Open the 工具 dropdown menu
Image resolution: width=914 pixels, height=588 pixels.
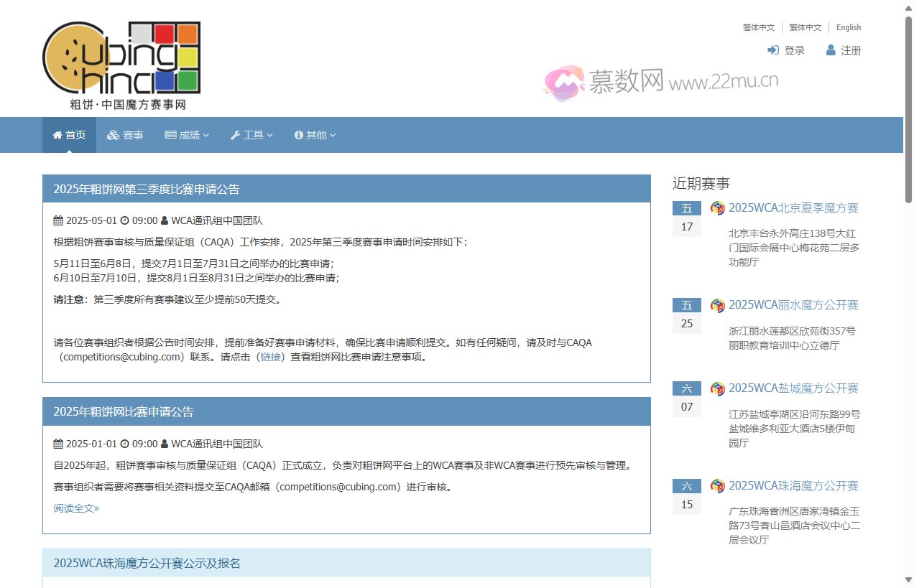click(251, 134)
